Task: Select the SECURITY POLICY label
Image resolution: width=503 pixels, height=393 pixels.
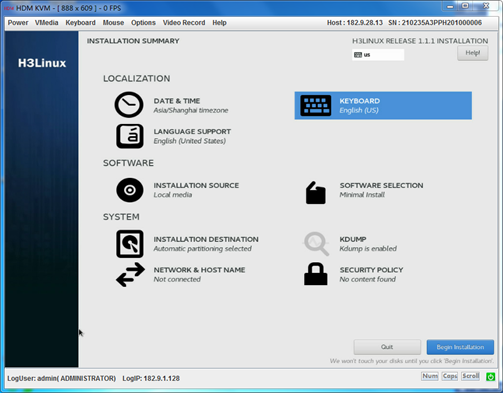Action: point(371,270)
